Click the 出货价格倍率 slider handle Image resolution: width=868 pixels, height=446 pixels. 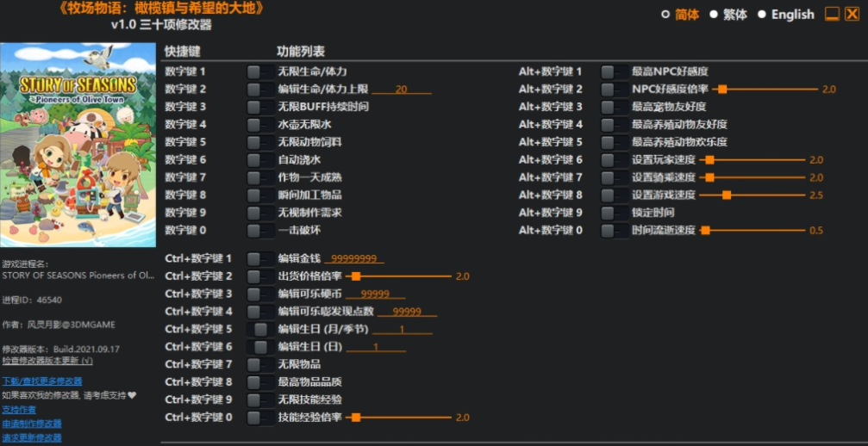point(355,276)
